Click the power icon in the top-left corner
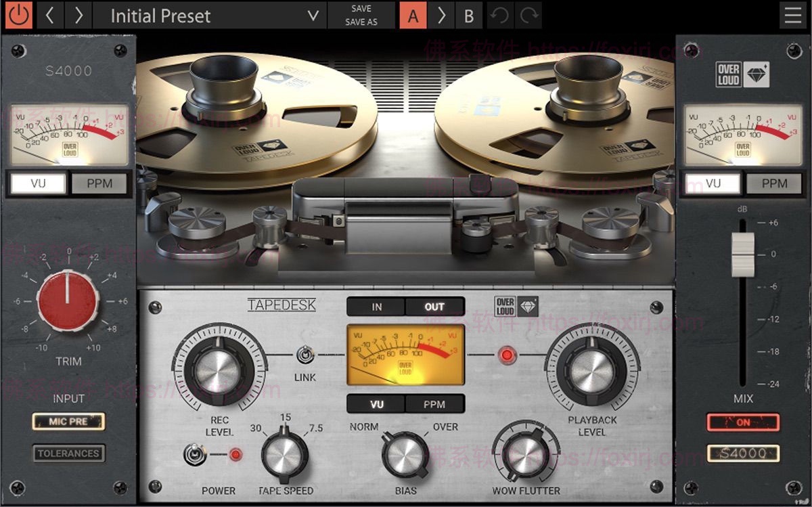Image resolution: width=812 pixels, height=507 pixels. pos(19,14)
